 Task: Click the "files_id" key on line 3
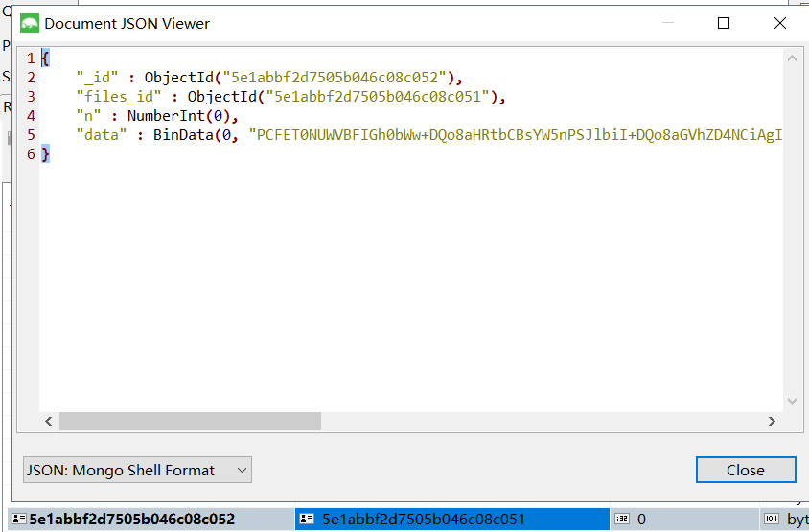click(x=119, y=97)
